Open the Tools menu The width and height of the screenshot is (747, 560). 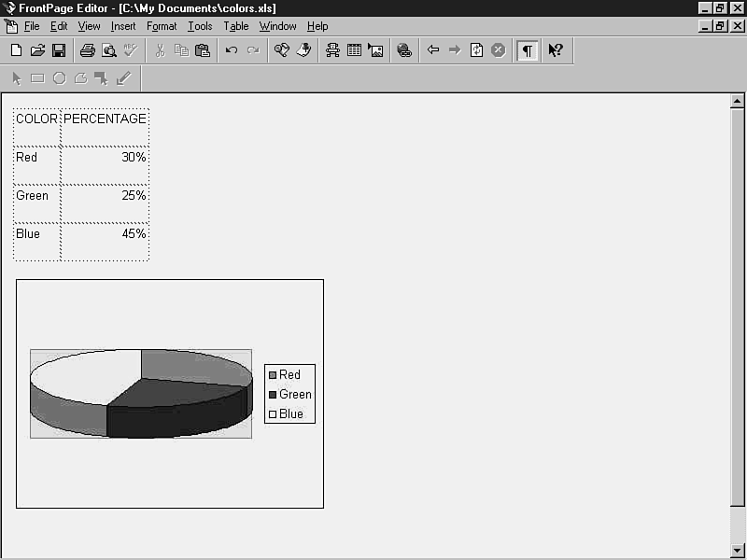coord(200,26)
